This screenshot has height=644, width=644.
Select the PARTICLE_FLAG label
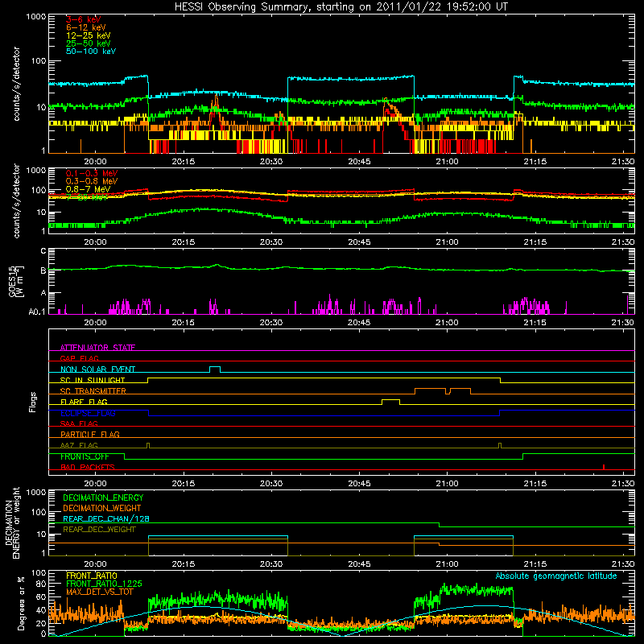(x=90, y=434)
